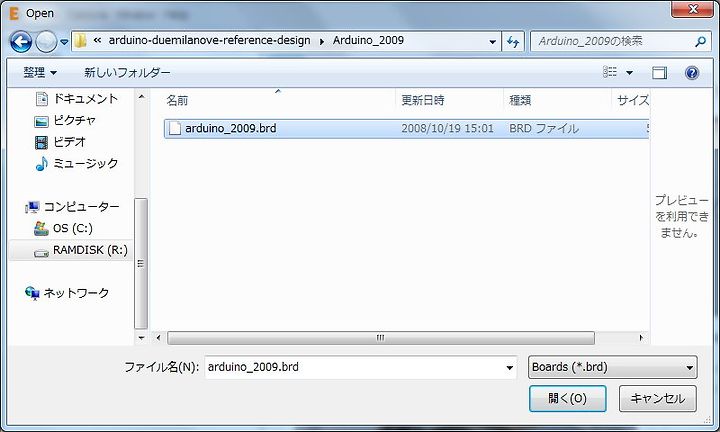Toggle the preview pane icon
720x432 pixels.
point(659,73)
